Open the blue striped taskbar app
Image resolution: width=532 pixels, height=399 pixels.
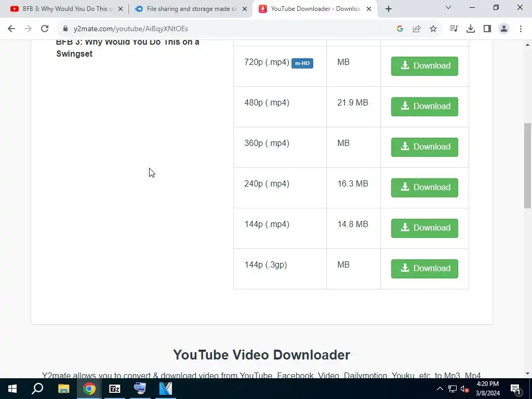[166, 389]
